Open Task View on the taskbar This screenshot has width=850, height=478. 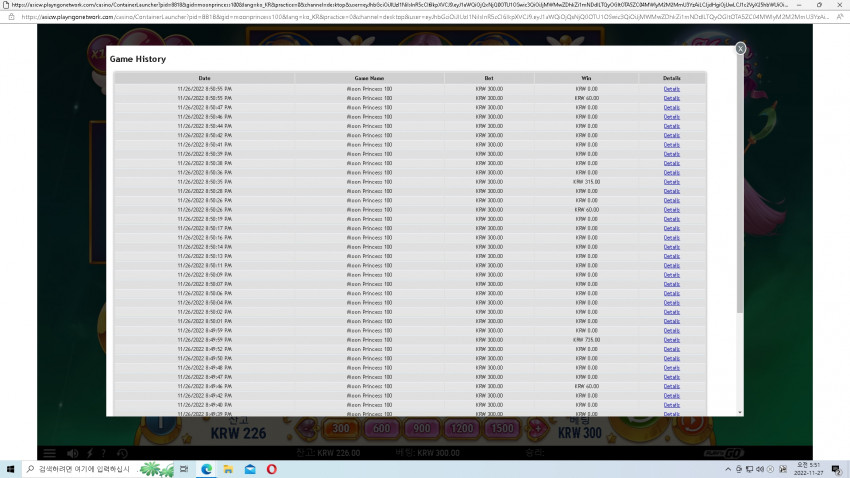click(x=184, y=469)
